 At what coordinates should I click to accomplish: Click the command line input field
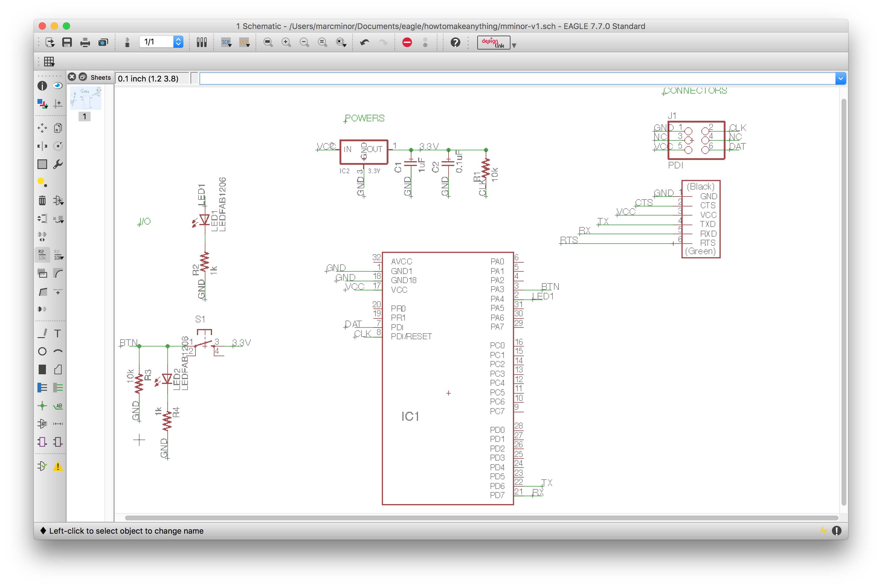click(518, 79)
